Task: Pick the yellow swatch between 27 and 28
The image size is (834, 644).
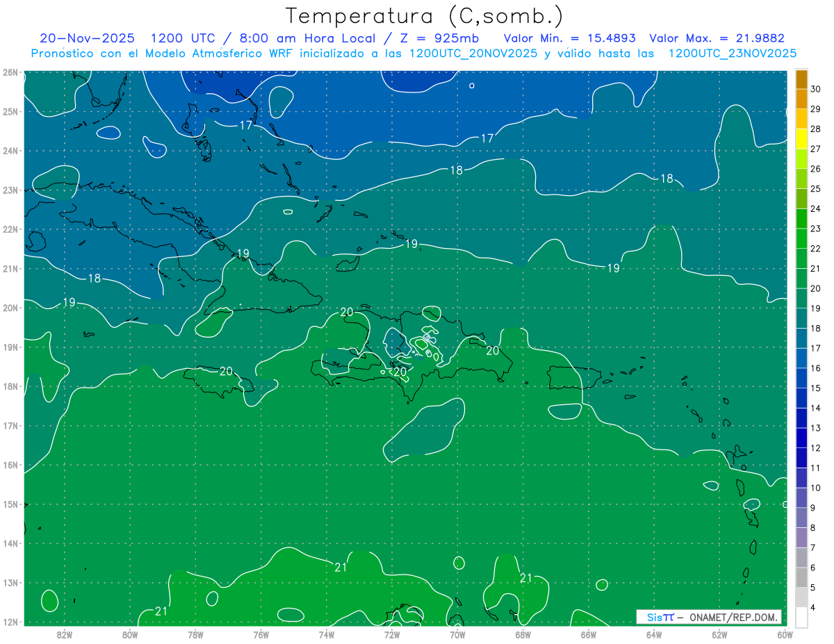Action: point(801,139)
